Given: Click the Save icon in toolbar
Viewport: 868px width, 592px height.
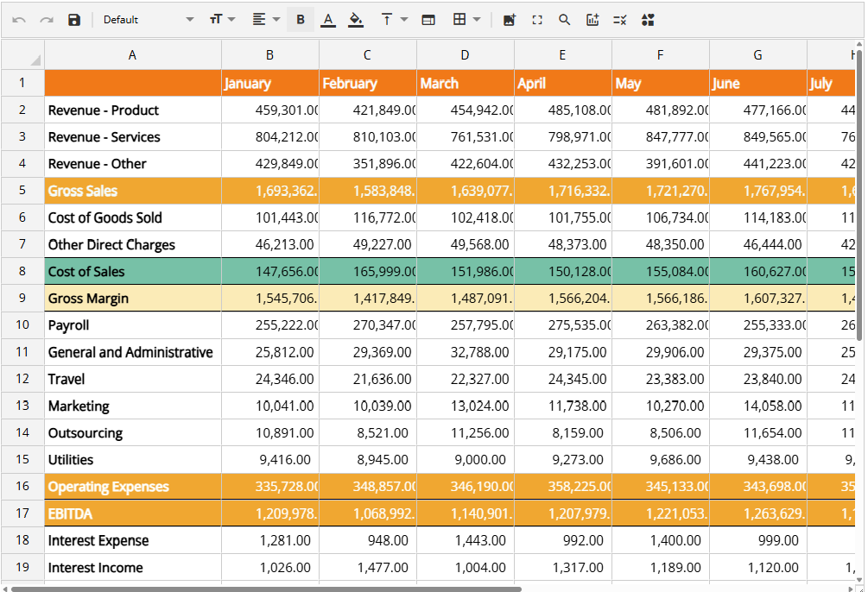Looking at the screenshot, I should tap(74, 20).
